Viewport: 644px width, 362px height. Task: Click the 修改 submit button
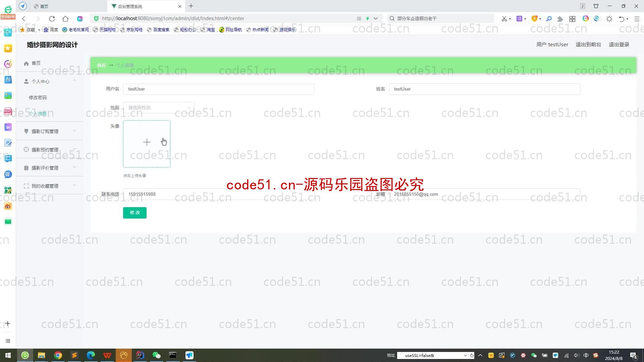135,213
